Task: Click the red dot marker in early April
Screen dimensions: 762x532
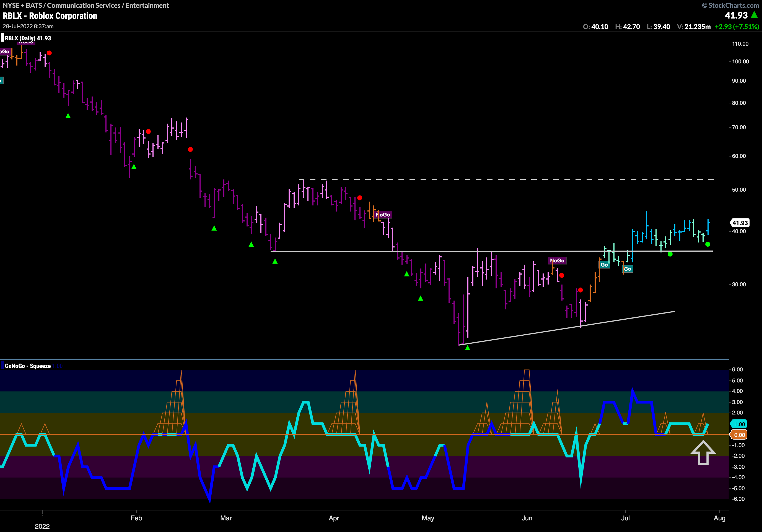Action: click(359, 198)
